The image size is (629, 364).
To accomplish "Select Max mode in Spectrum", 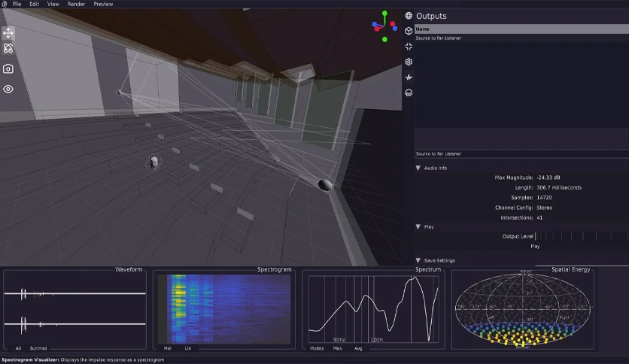I will pos(337,348).
